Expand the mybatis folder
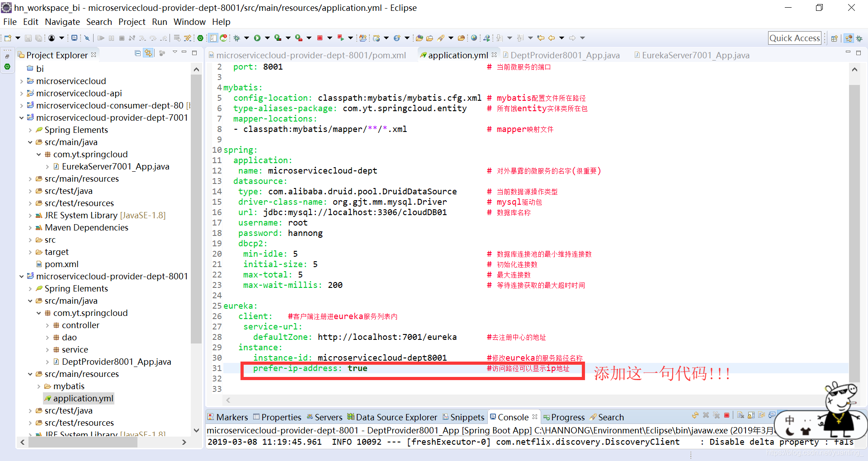The height and width of the screenshot is (461, 868). pos(38,386)
